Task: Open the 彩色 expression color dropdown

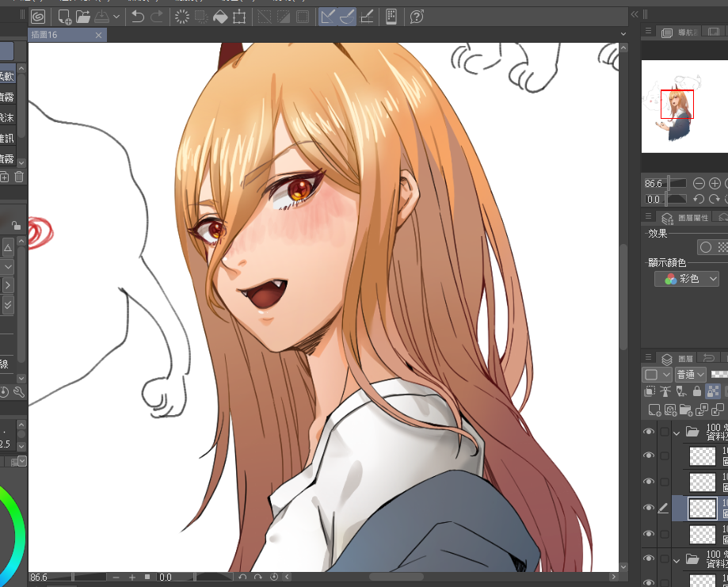Action: pos(687,279)
